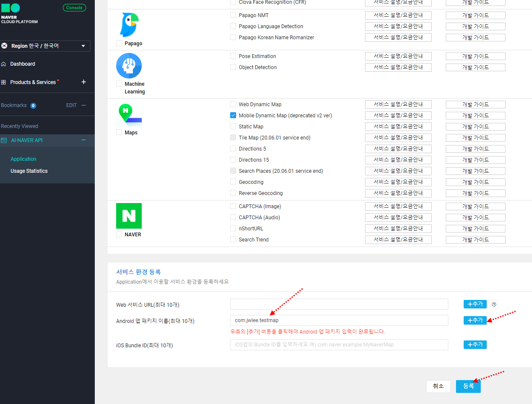This screenshot has width=532, height=404.
Task: Focus the iOS Bundle ID field
Action: click(x=339, y=345)
